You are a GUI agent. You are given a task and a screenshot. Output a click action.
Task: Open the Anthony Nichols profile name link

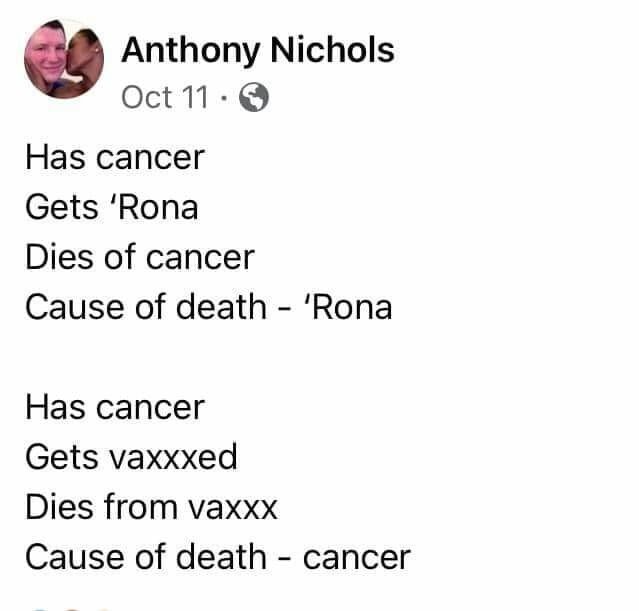[x=257, y=49]
